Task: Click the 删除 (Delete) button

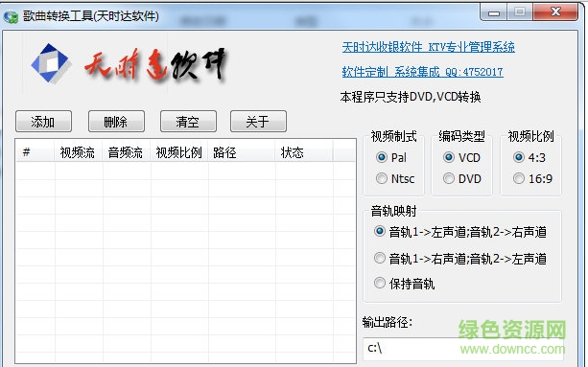Action: tap(116, 122)
